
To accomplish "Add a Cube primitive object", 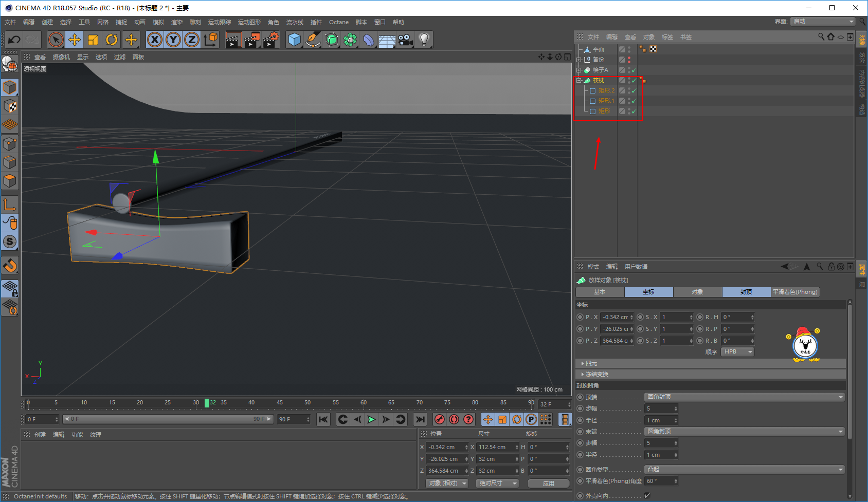I will pyautogui.click(x=295, y=40).
